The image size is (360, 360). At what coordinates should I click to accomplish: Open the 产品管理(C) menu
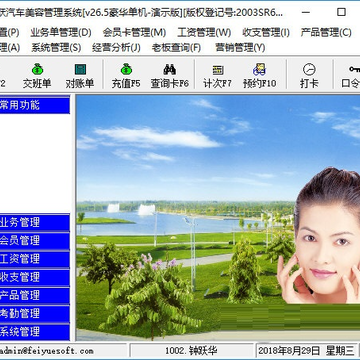(x=326, y=33)
